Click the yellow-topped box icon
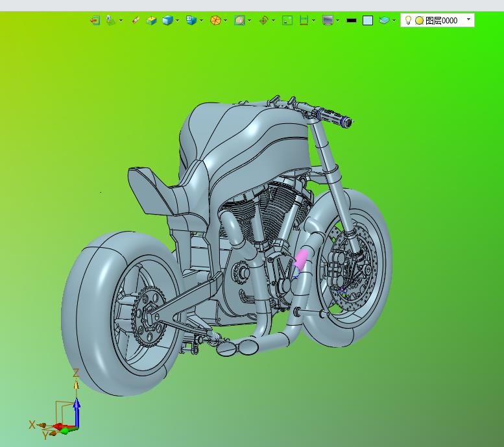504x447 pixels. pyautogui.click(x=151, y=21)
